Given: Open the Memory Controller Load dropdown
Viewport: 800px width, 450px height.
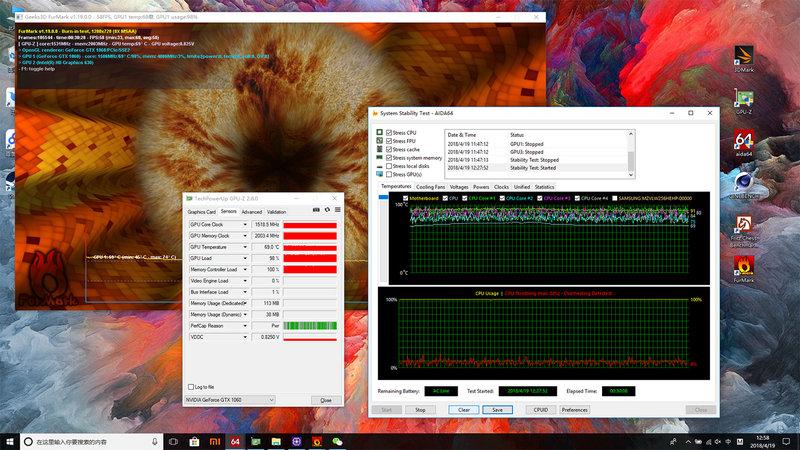Looking at the screenshot, I should tap(245, 269).
